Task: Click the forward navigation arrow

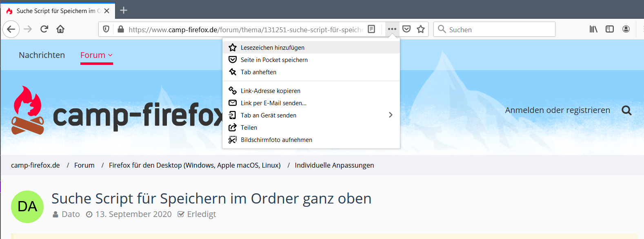Action: [28, 29]
